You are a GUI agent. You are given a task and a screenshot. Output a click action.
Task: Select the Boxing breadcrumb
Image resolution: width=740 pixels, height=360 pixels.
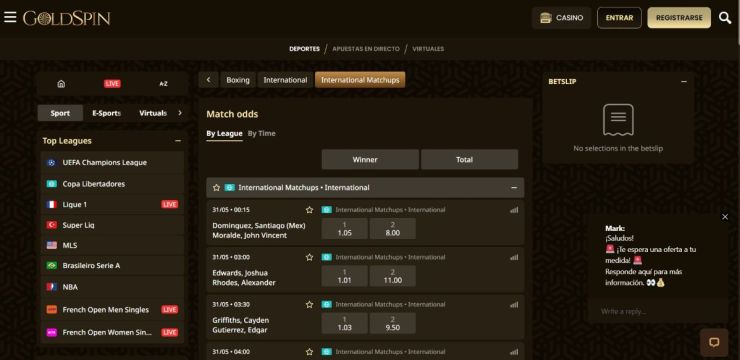tap(238, 80)
